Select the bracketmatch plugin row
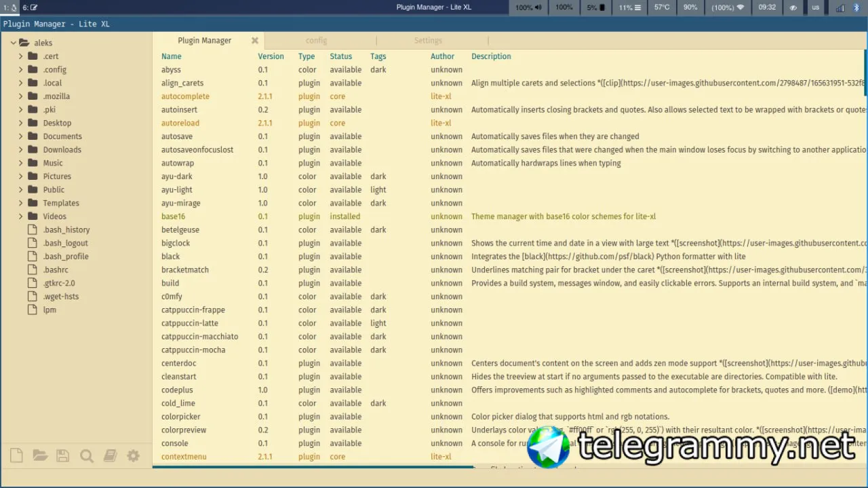The height and width of the screenshot is (488, 868). point(509,269)
